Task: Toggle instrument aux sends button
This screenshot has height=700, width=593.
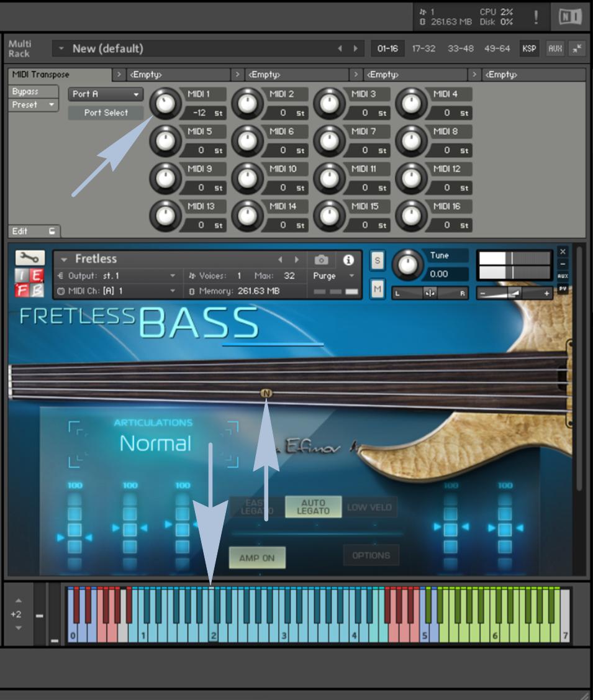Action: coord(563,276)
